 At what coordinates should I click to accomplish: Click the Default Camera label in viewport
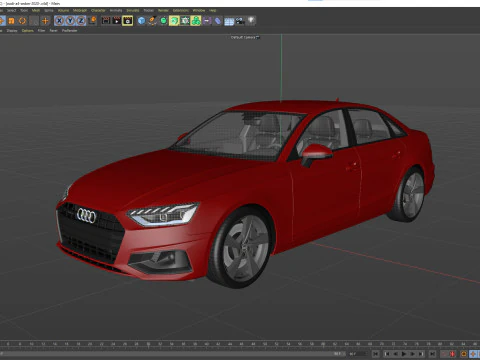[x=245, y=37]
